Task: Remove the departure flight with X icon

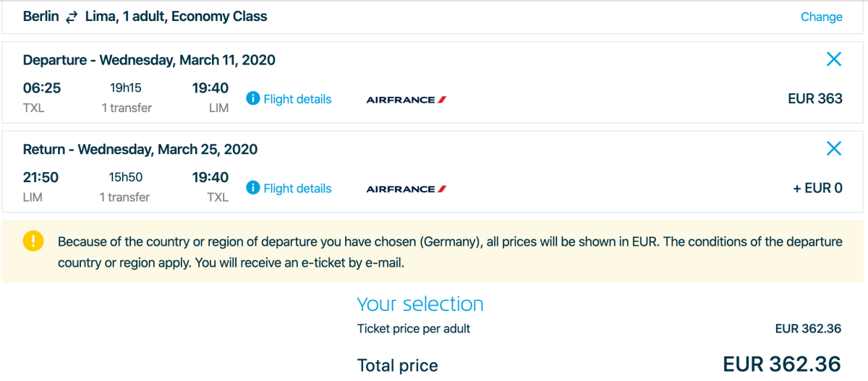Action: point(833,59)
